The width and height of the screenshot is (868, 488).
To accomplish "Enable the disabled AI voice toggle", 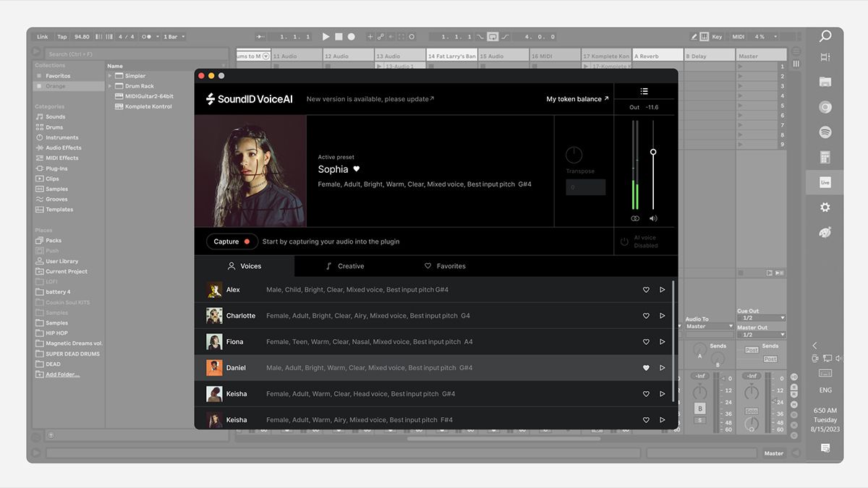I will (624, 241).
